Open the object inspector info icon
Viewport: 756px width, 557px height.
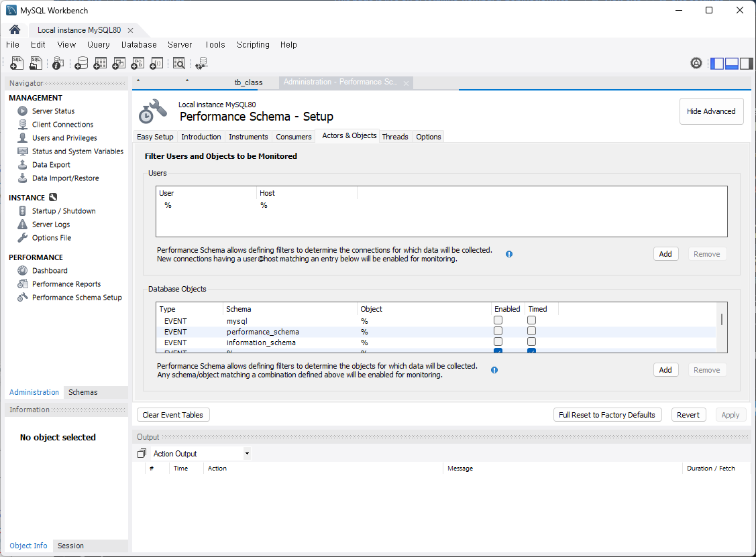[58, 63]
